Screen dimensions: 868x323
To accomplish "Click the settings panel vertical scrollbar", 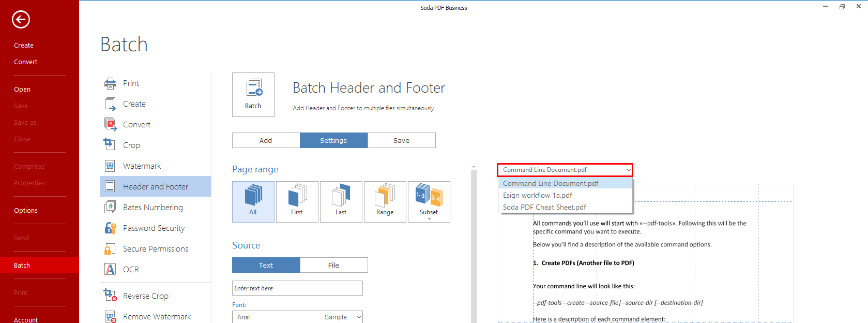I will click(474, 246).
